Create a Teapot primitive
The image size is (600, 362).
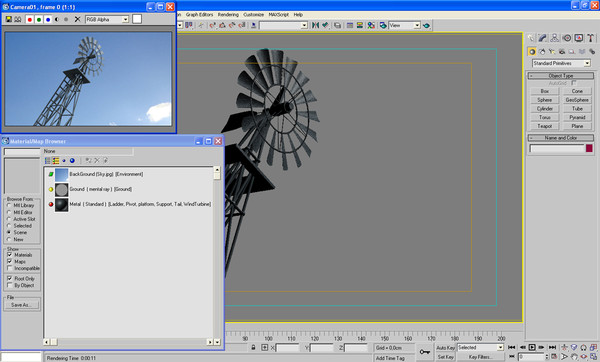point(545,126)
